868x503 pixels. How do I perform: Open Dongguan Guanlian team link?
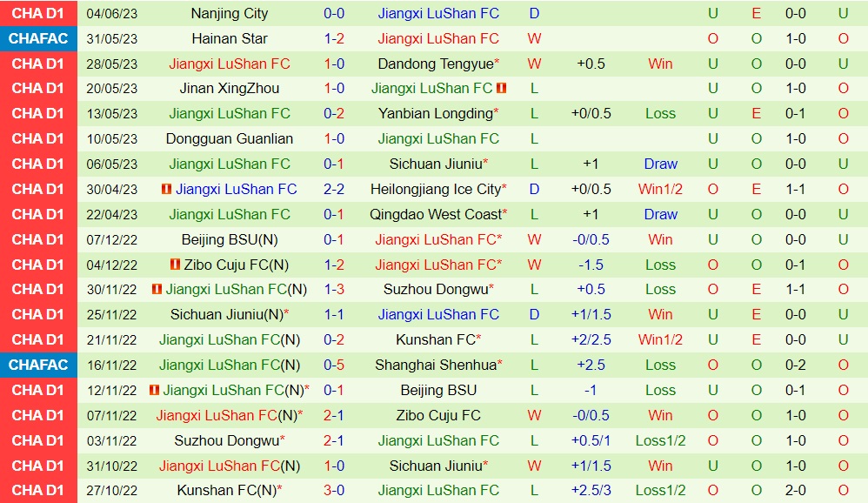click(x=230, y=139)
